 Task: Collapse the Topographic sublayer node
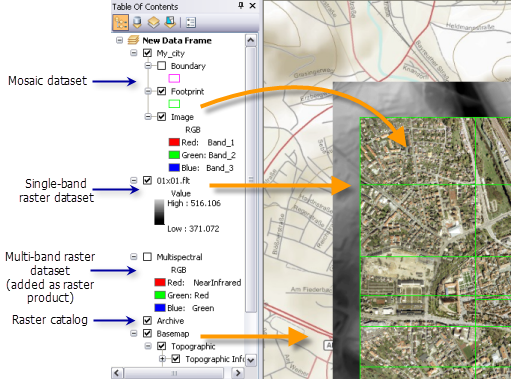(148, 346)
